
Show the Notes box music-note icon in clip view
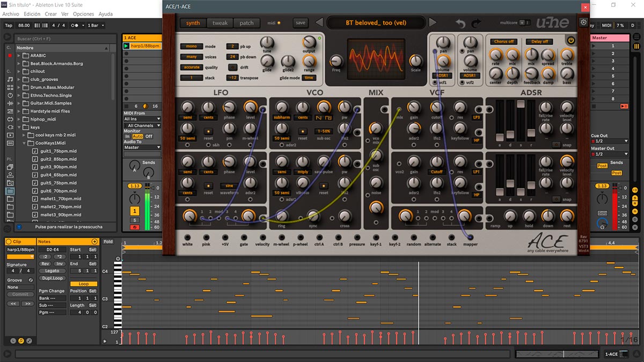click(x=21, y=341)
